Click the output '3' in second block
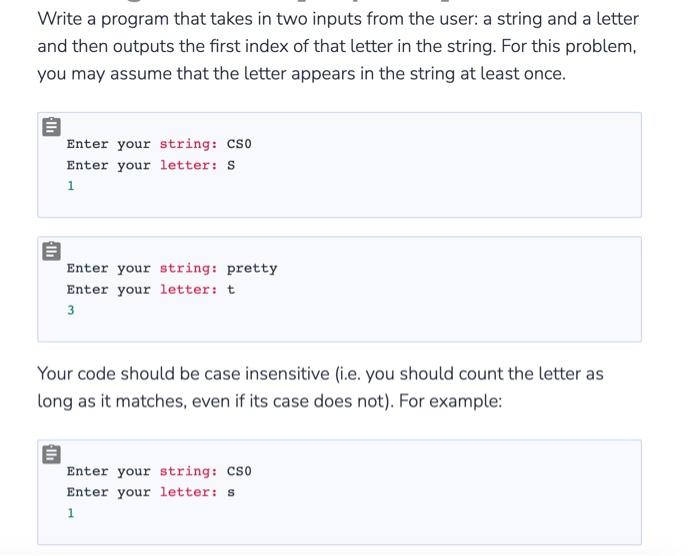The width and height of the screenshot is (700, 556). pos(71,310)
